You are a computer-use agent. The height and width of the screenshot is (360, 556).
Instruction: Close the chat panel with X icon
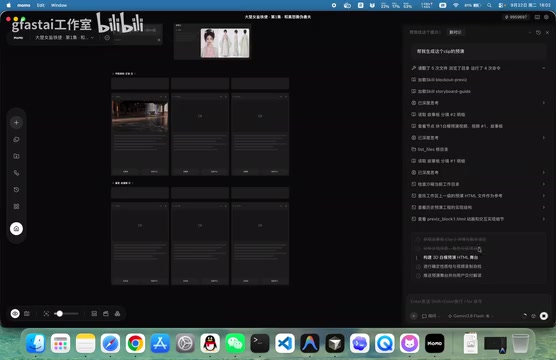(x=547, y=32)
